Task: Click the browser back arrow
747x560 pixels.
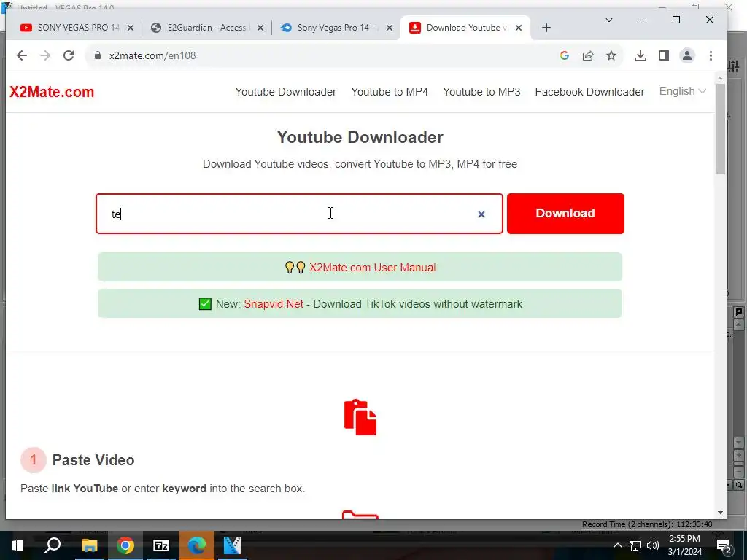Action: coord(21,55)
